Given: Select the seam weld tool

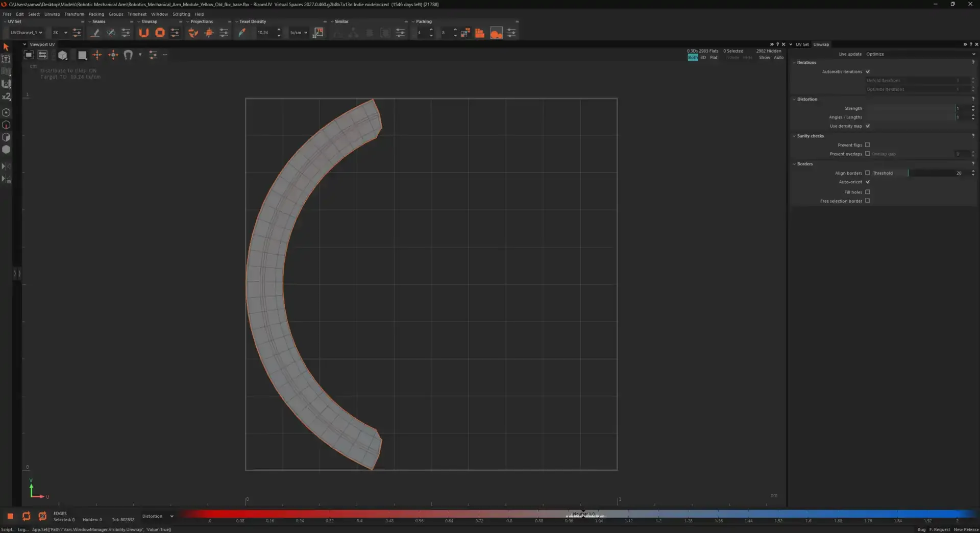Looking at the screenshot, I should 111,33.
